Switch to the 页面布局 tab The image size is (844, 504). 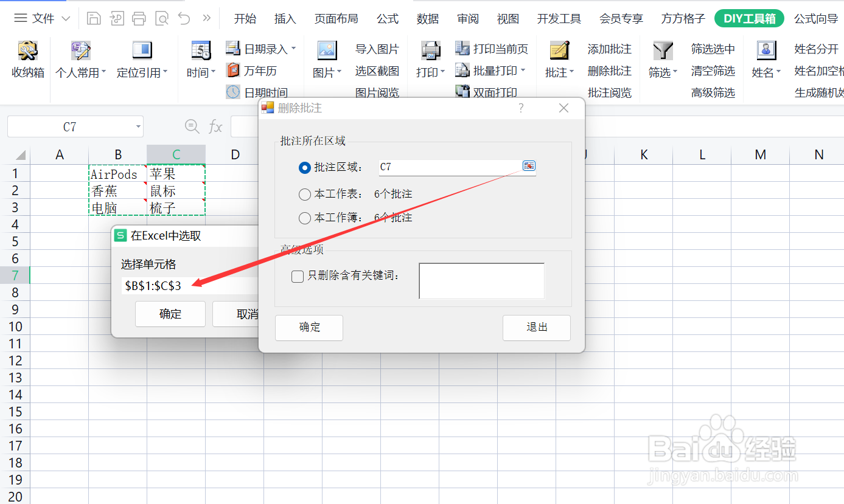(336, 19)
